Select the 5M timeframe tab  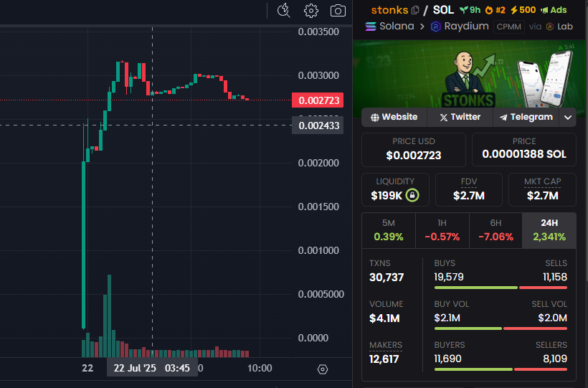coord(389,230)
